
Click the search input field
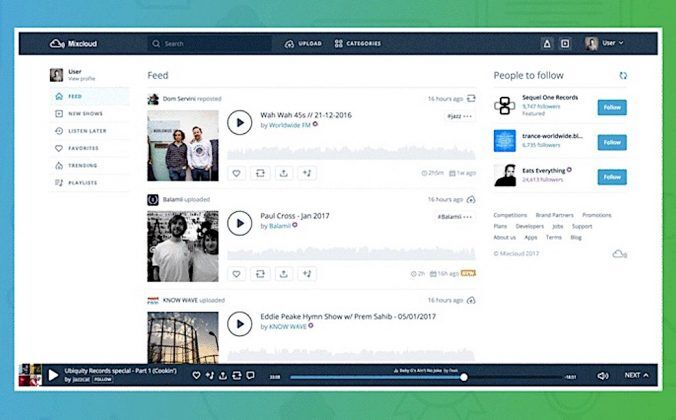pos(210,44)
